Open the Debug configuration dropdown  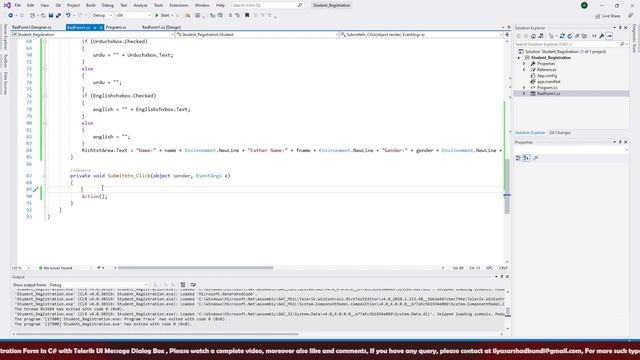102,16
